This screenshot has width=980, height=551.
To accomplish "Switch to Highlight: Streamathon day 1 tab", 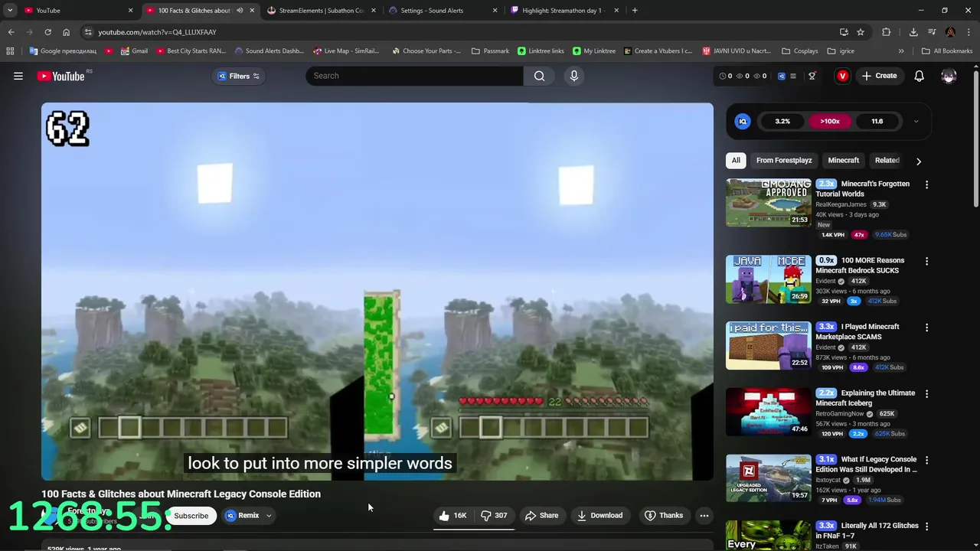I will [564, 11].
